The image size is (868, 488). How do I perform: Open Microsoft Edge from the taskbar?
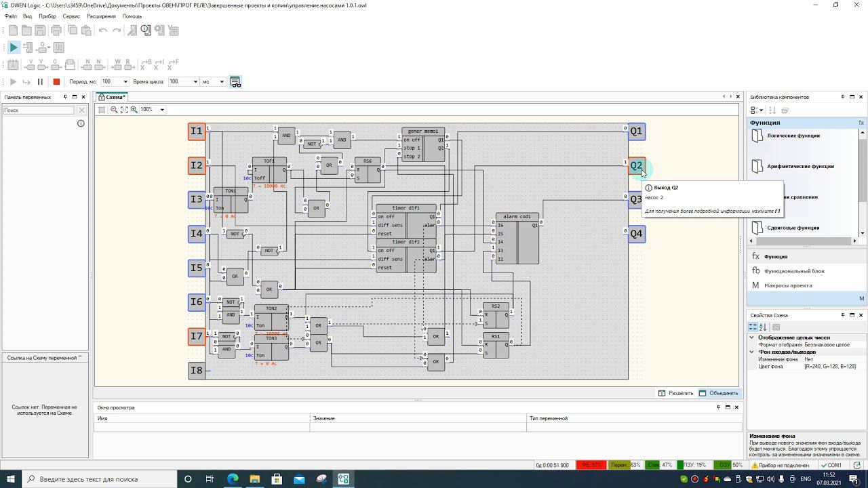click(x=233, y=479)
